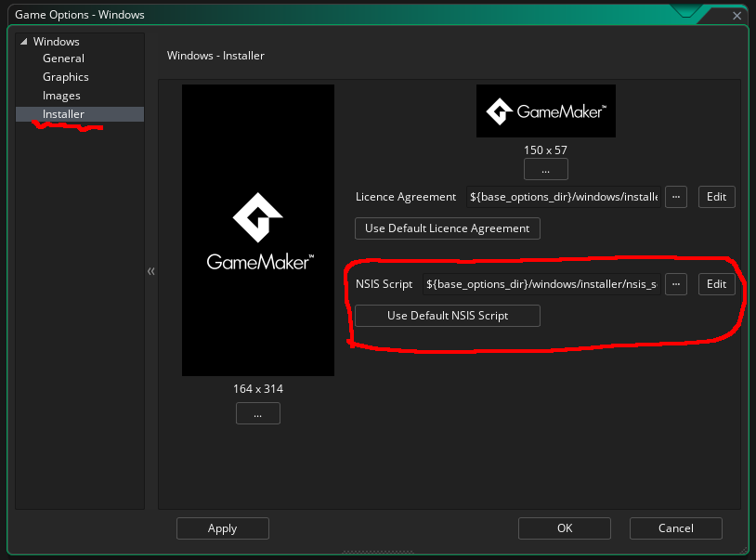Open the Images options page

(x=61, y=96)
